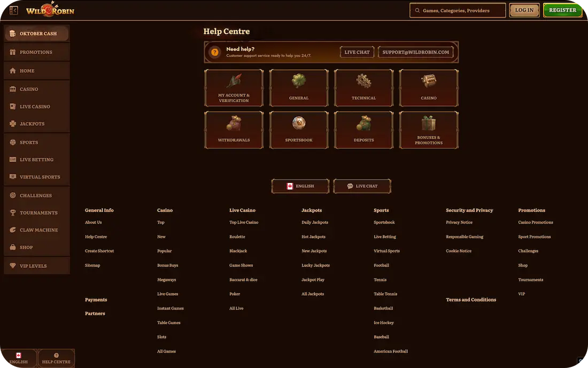
Task: Open the Casino help category tile
Action: 429,88
